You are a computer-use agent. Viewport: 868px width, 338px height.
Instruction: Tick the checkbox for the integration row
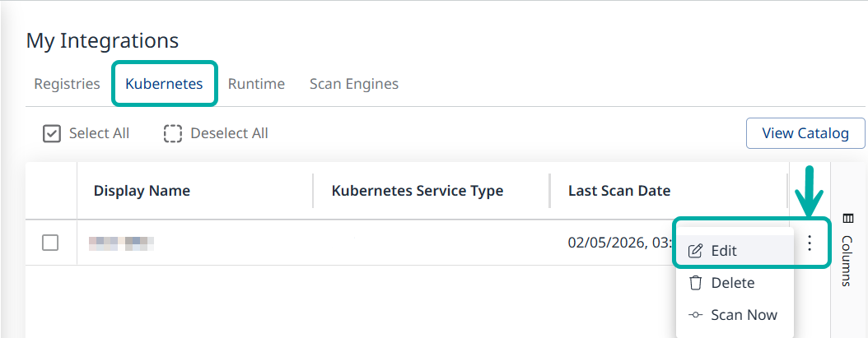pyautogui.click(x=50, y=243)
